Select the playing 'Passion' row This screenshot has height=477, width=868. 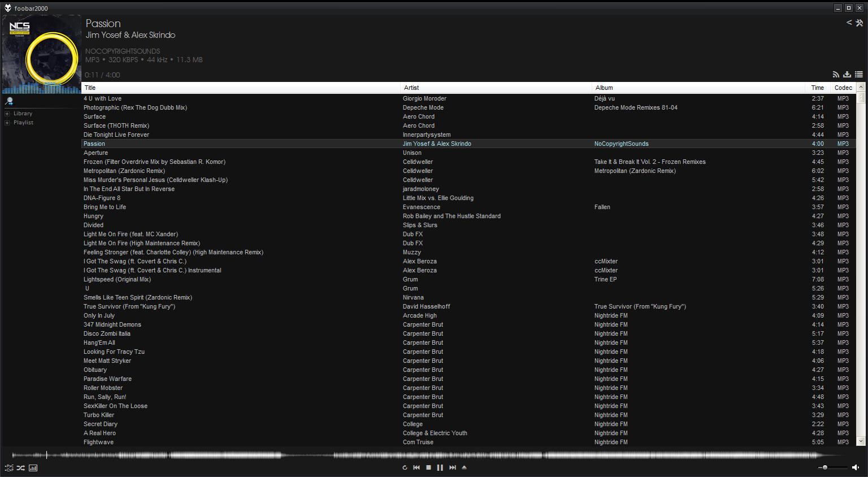469,144
